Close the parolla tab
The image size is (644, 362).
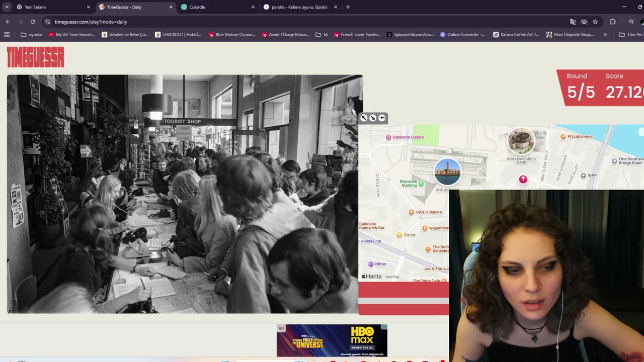[x=336, y=7]
